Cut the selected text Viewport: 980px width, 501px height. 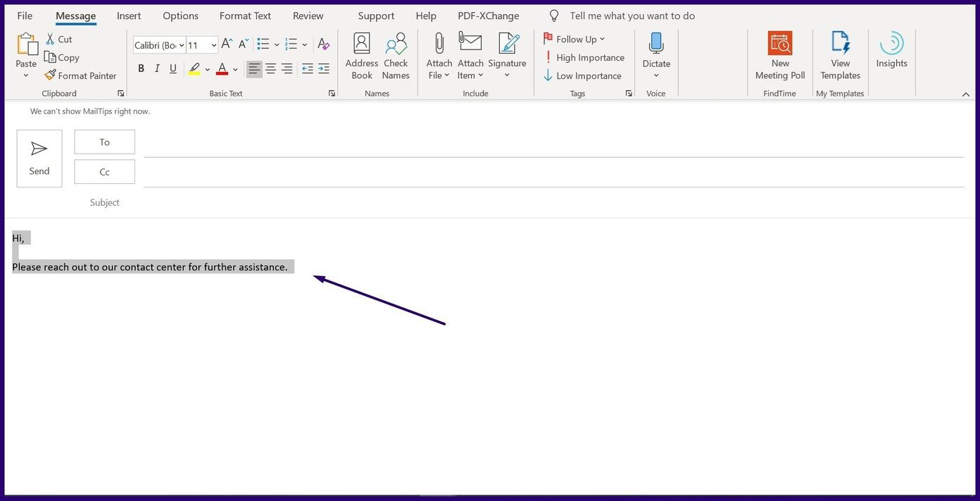pos(58,39)
